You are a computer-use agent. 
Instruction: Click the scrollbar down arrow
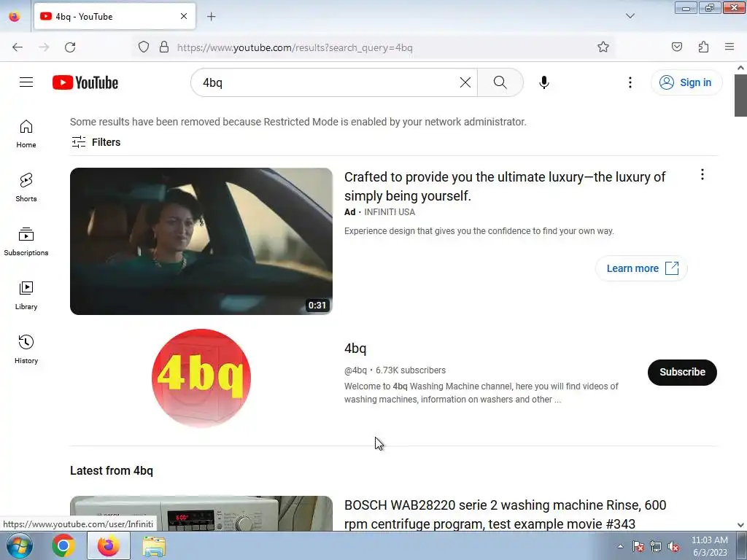[x=740, y=525]
